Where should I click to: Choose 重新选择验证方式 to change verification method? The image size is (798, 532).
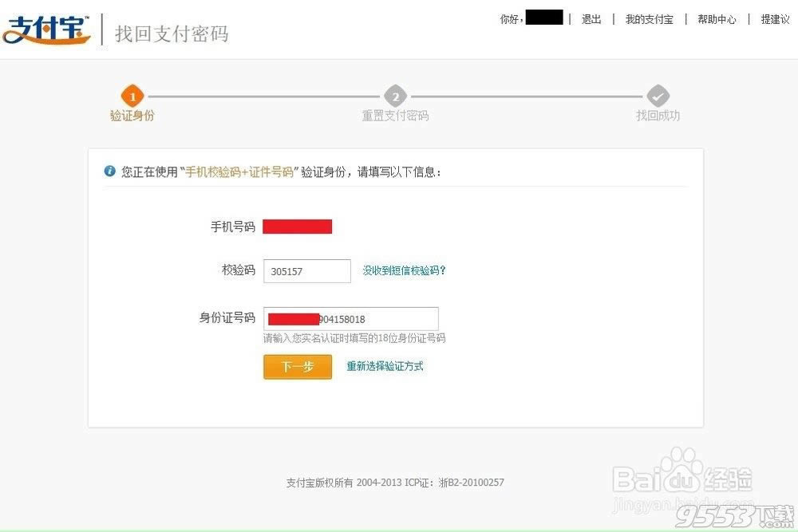(x=385, y=366)
